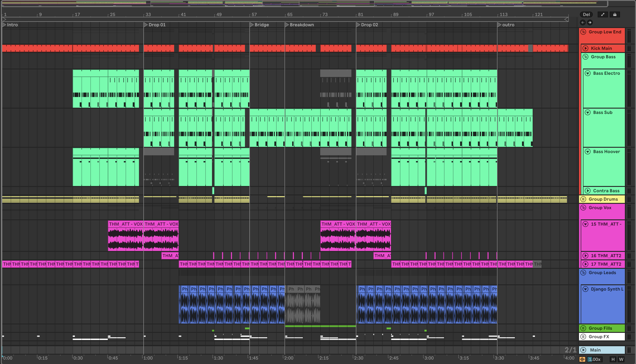Viewport: 636px width, 364px height.
Task: Fold the Bass Electro track
Action: coord(588,73)
